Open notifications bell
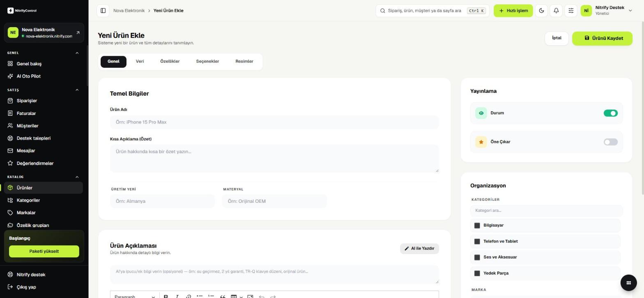This screenshot has height=298, width=644. (x=556, y=11)
